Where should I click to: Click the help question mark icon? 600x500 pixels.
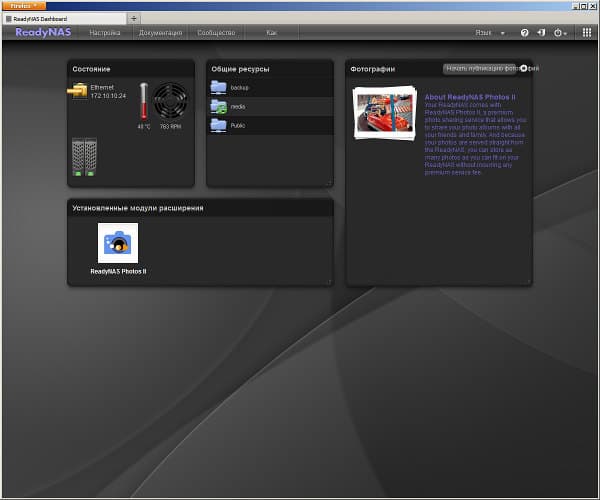pyautogui.click(x=524, y=33)
